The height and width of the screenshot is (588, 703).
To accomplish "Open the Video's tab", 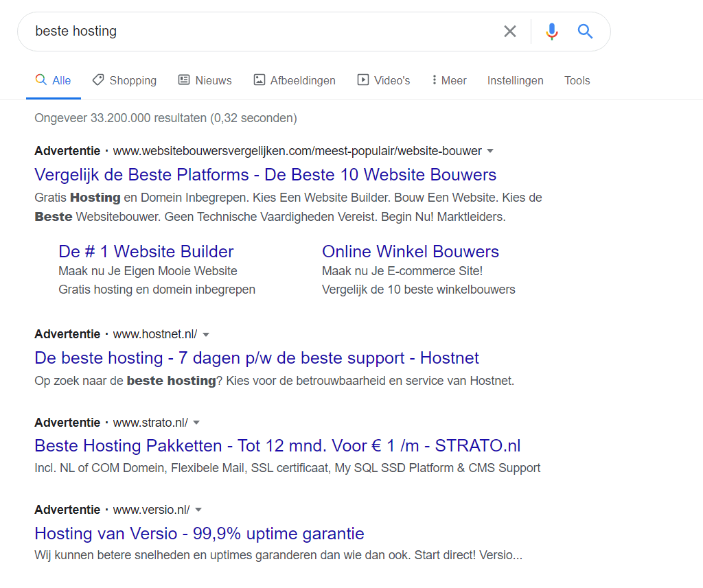I will [383, 80].
